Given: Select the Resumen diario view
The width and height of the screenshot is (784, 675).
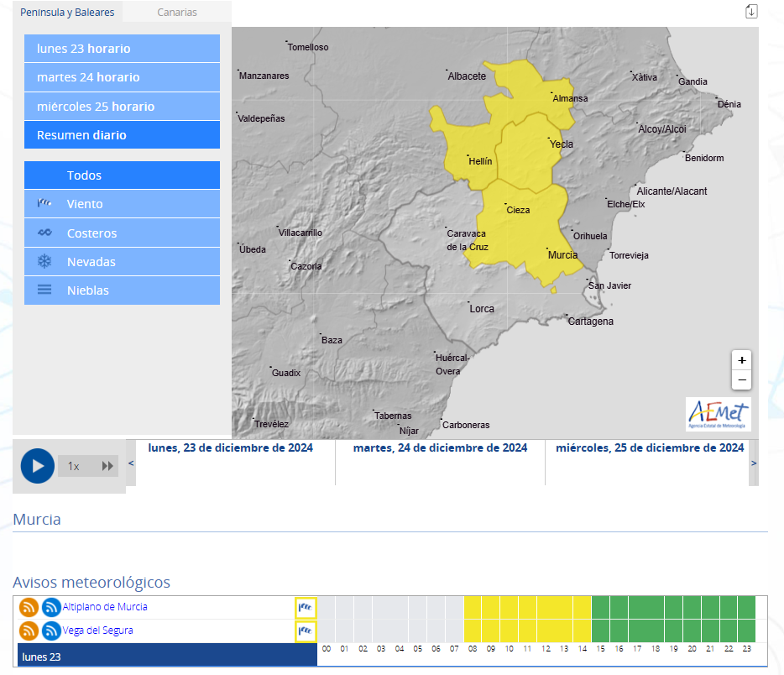Looking at the screenshot, I should (122, 135).
